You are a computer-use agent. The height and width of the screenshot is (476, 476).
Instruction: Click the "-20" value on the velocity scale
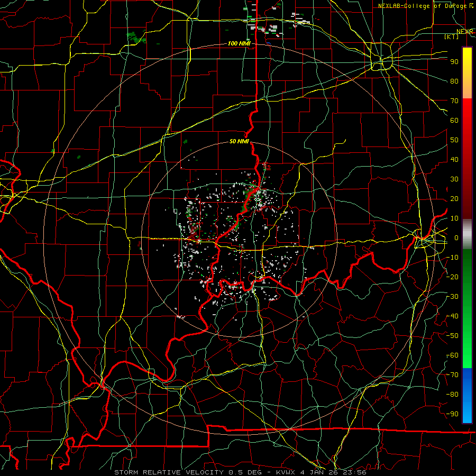453,277
